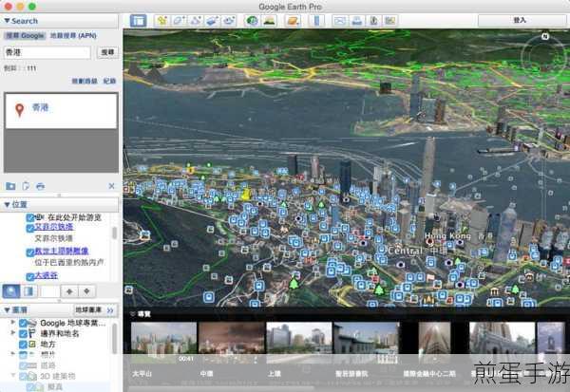The image size is (570, 392).
Task: Open the planets switcher icon
Action: click(293, 21)
